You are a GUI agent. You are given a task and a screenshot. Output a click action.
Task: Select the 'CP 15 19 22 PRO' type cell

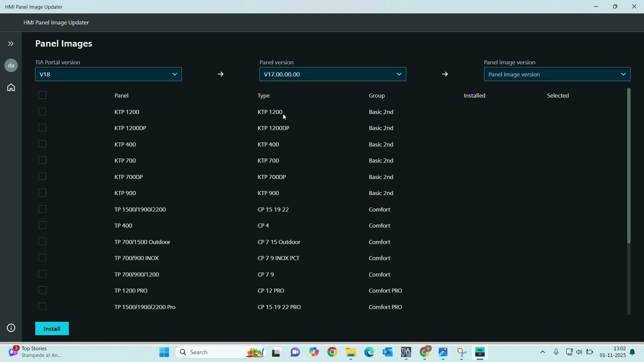click(x=279, y=307)
